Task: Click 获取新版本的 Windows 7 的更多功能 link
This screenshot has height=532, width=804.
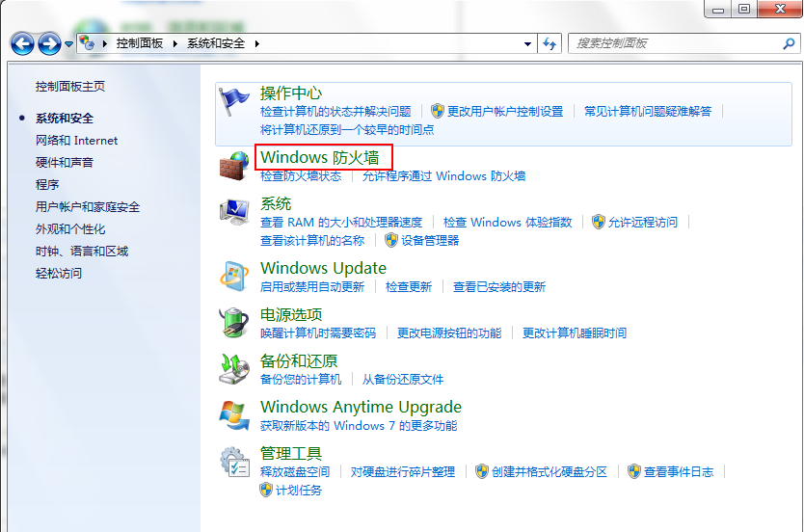Action: tap(359, 425)
